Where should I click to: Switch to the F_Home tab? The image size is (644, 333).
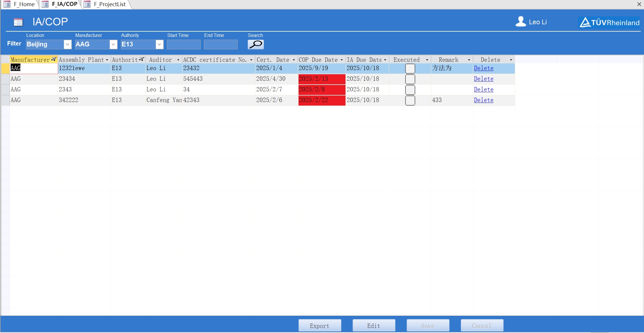(20, 4)
